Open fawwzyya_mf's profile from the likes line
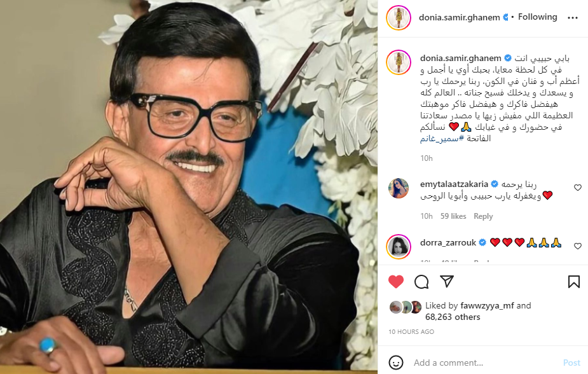The height and width of the screenshot is (374, 588). (487, 306)
